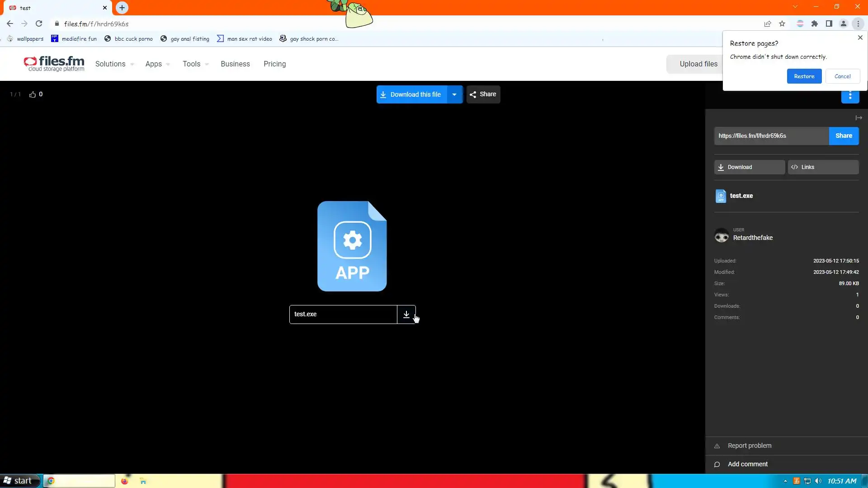Open Firefox from the taskbar
Screen dimensions: 868x488
coord(124,481)
